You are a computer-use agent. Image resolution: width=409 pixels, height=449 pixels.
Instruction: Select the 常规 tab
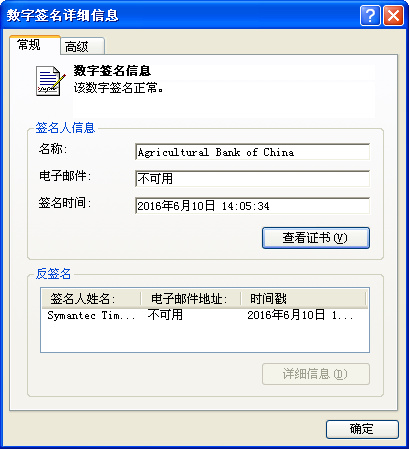(x=35, y=45)
